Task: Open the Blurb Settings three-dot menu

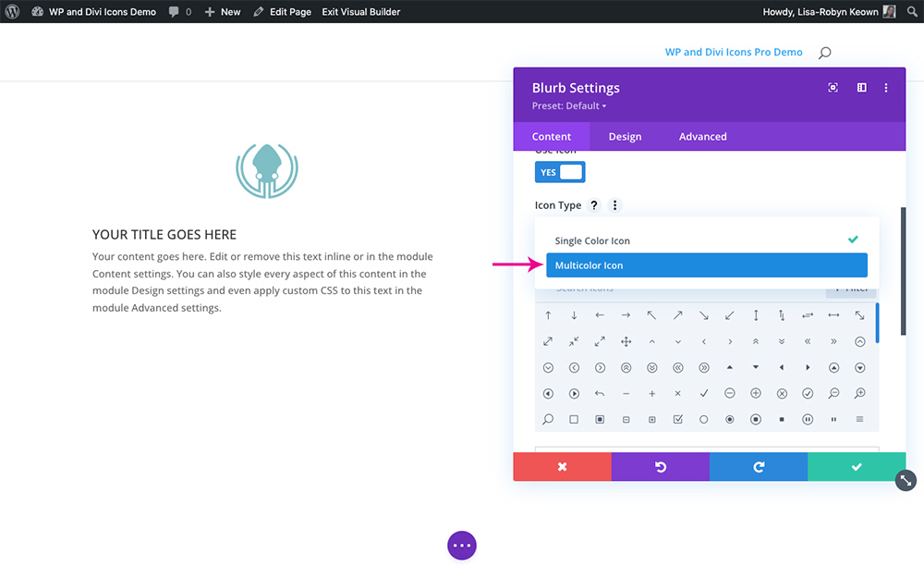Action: pyautogui.click(x=886, y=88)
